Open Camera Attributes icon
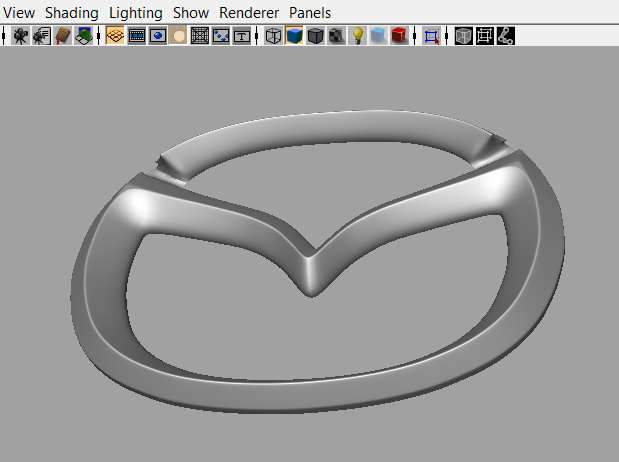Screen dimensions: 619x462 coord(41,36)
